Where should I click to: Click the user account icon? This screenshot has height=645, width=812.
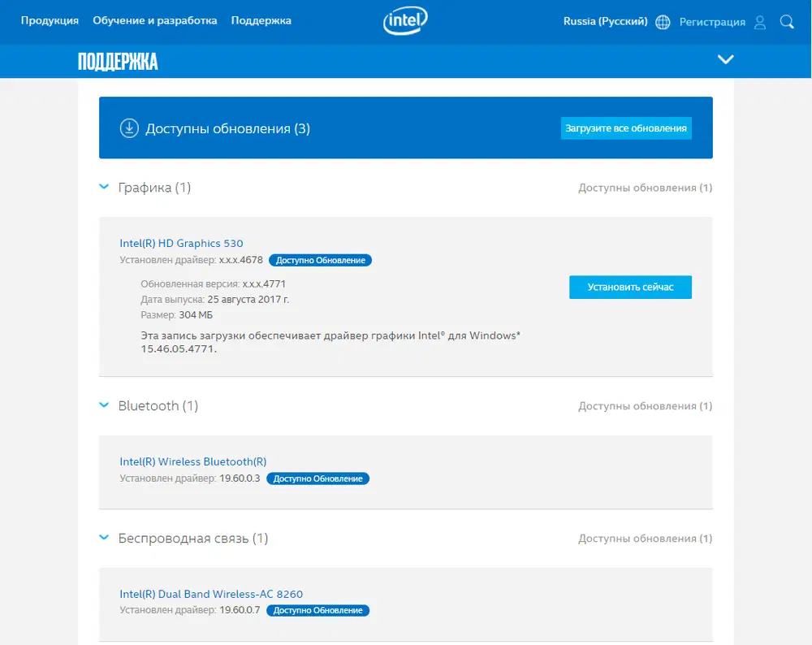click(760, 22)
